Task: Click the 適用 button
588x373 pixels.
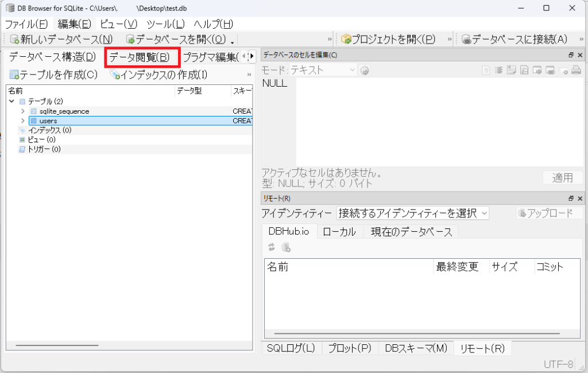Action: click(x=563, y=178)
